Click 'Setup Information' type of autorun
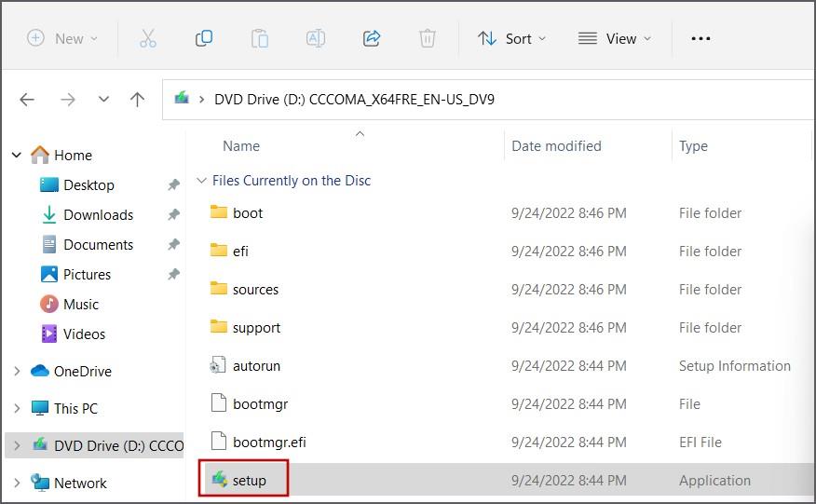816x504 pixels. tap(735, 366)
